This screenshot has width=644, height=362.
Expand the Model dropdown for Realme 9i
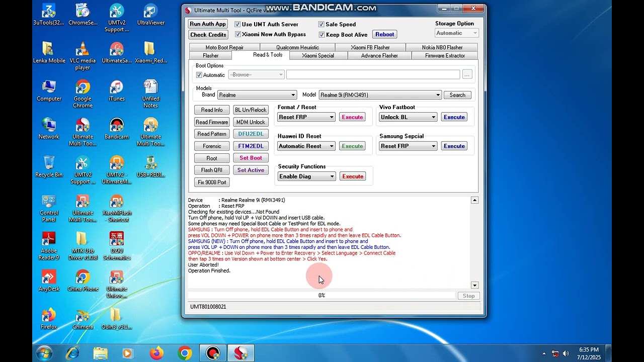coord(380,95)
